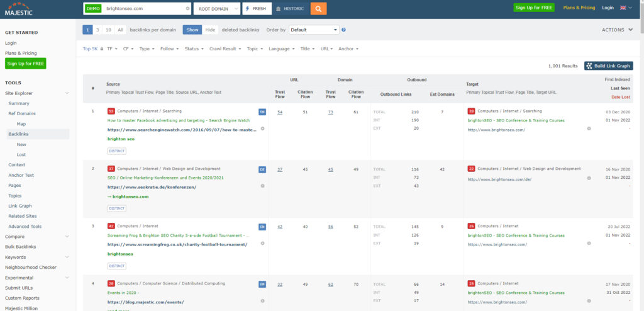Set 10 backlinks per domain
644x311 pixels.
point(108,30)
